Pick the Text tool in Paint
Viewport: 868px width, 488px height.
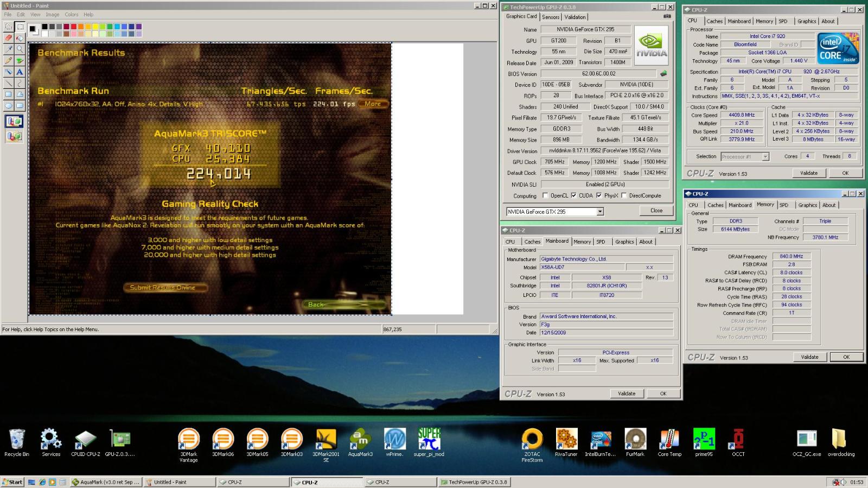point(20,72)
